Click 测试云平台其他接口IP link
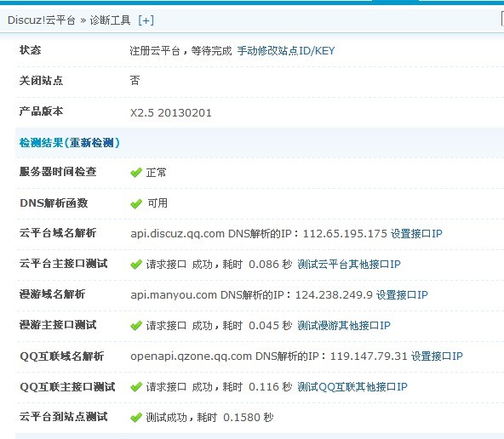504x439 pixels. click(x=349, y=265)
